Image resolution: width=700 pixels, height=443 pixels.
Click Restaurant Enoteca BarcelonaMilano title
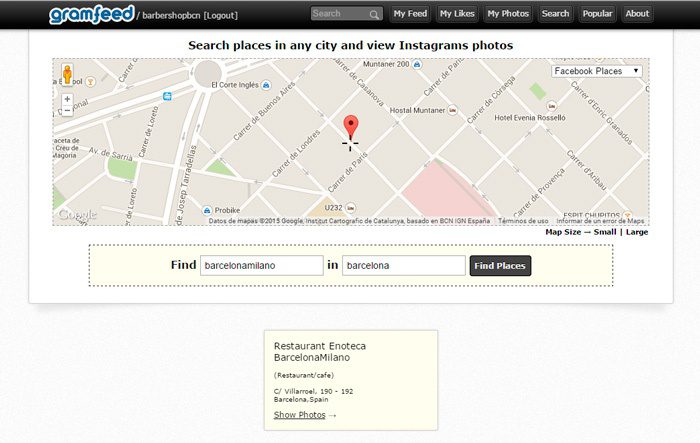320,352
